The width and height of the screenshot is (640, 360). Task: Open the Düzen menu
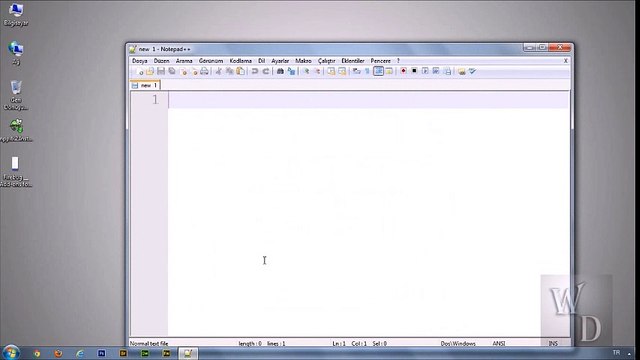(161, 61)
